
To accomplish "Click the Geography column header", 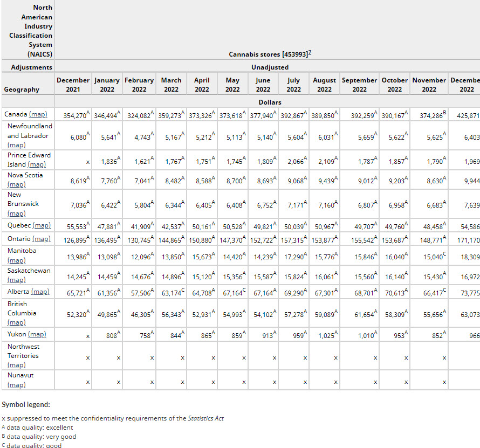I will (x=22, y=89).
